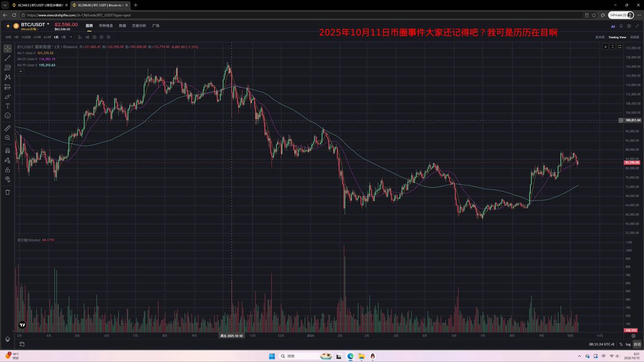Click the camera snapshot icon
The width and height of the screenshot is (644, 362).
coord(94,37)
